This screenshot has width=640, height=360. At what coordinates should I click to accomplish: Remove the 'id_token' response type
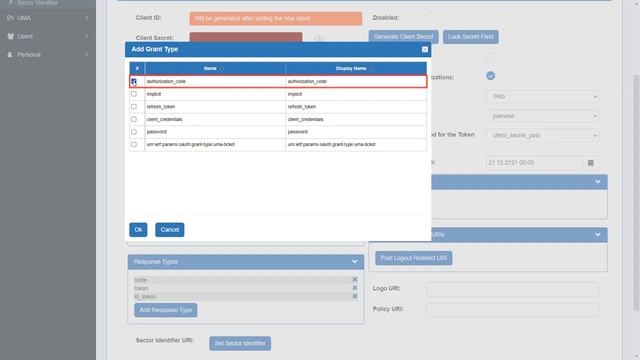coord(355,296)
